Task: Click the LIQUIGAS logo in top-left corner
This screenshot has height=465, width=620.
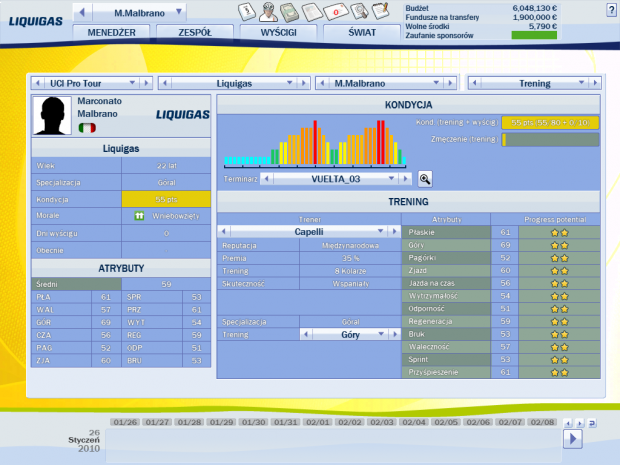Action: (x=36, y=21)
